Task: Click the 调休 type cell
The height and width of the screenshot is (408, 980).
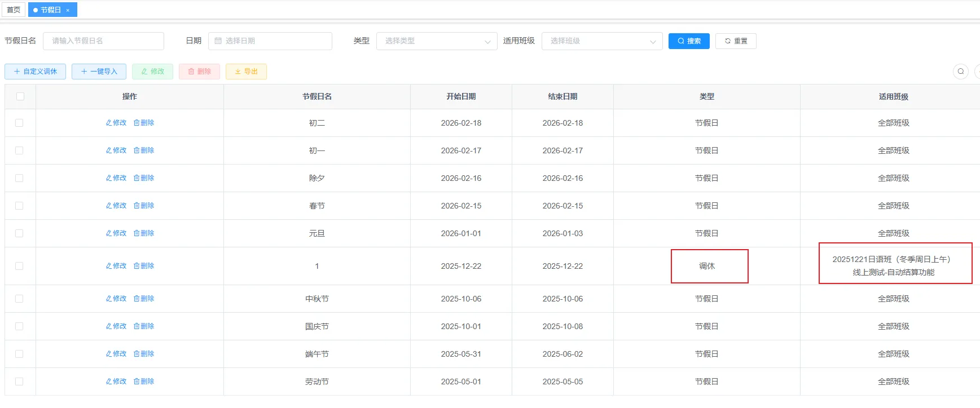Action: point(707,266)
